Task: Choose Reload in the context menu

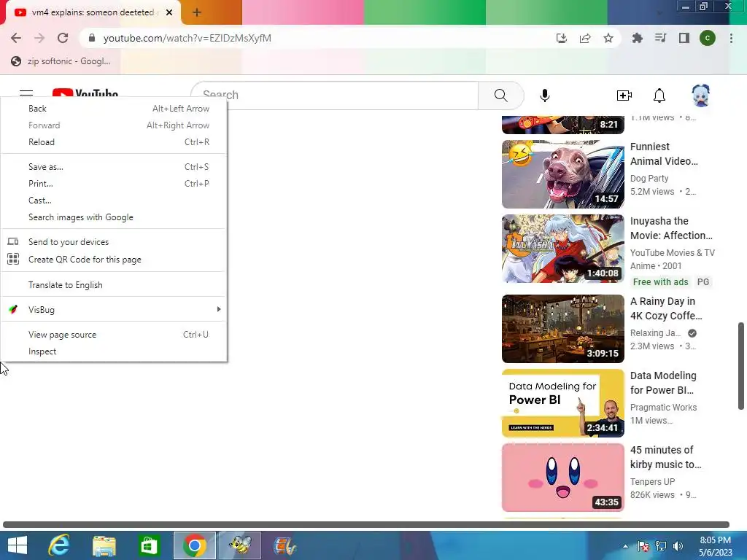Action: pyautogui.click(x=114, y=142)
